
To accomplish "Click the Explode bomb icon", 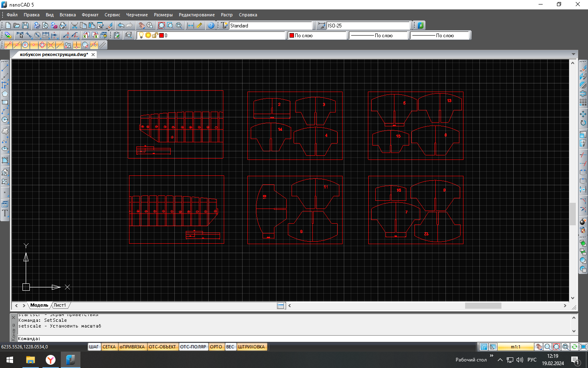I will coord(583,222).
